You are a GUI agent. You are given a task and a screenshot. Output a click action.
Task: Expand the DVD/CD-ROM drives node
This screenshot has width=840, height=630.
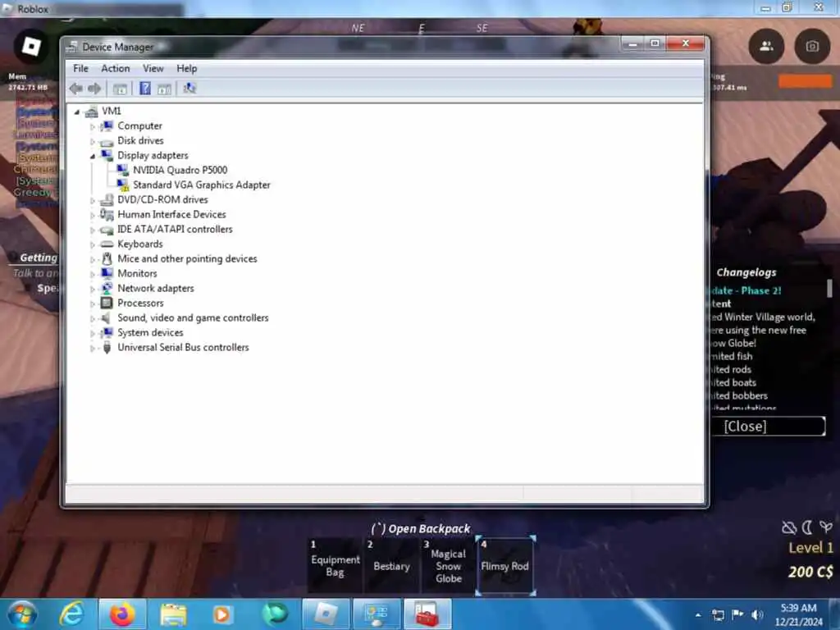click(x=92, y=200)
